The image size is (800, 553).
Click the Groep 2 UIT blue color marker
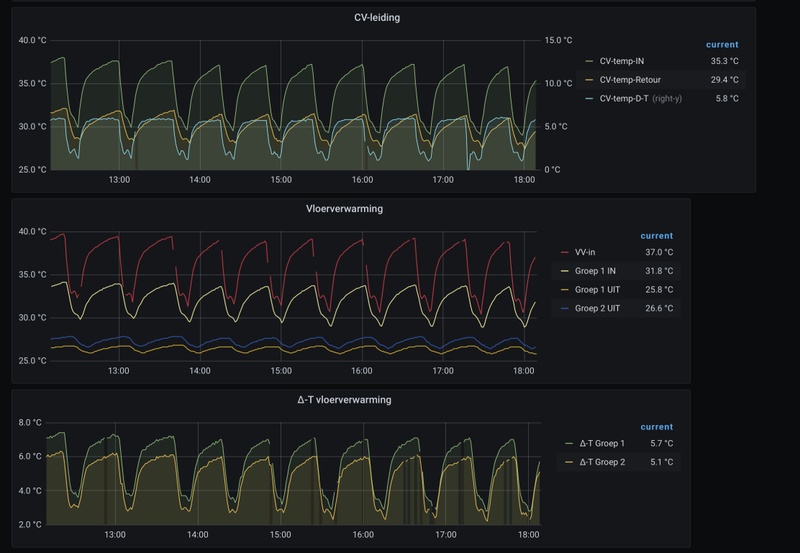click(565, 309)
